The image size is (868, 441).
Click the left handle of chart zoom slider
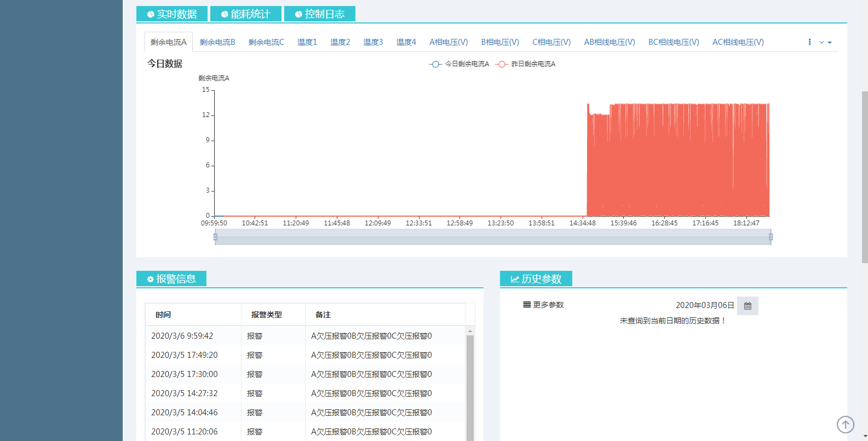(x=215, y=237)
